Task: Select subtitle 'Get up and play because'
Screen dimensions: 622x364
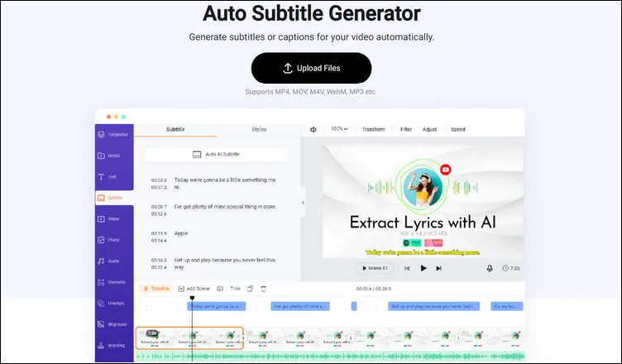Action: [224, 264]
